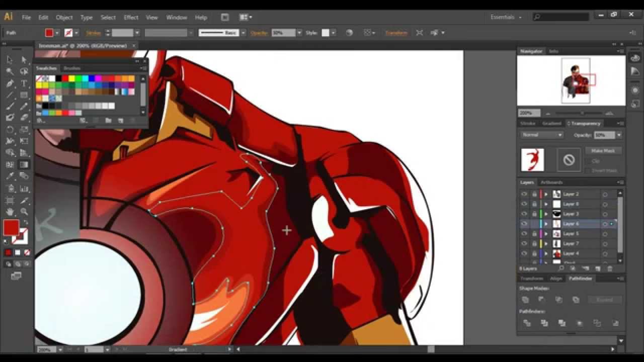Lock Layer 5 in the Layers panel

point(534,233)
